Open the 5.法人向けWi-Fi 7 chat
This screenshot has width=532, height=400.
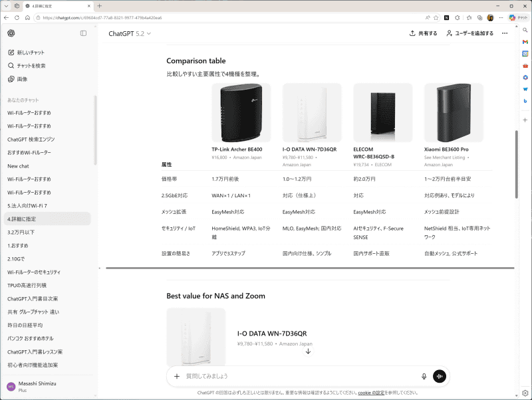[x=47, y=206]
